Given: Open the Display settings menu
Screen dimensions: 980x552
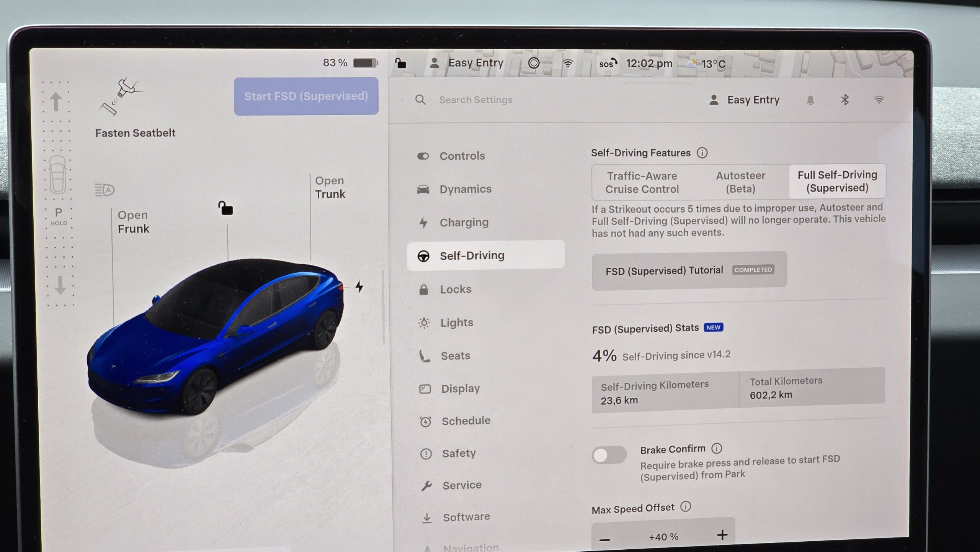Looking at the screenshot, I should [x=460, y=389].
